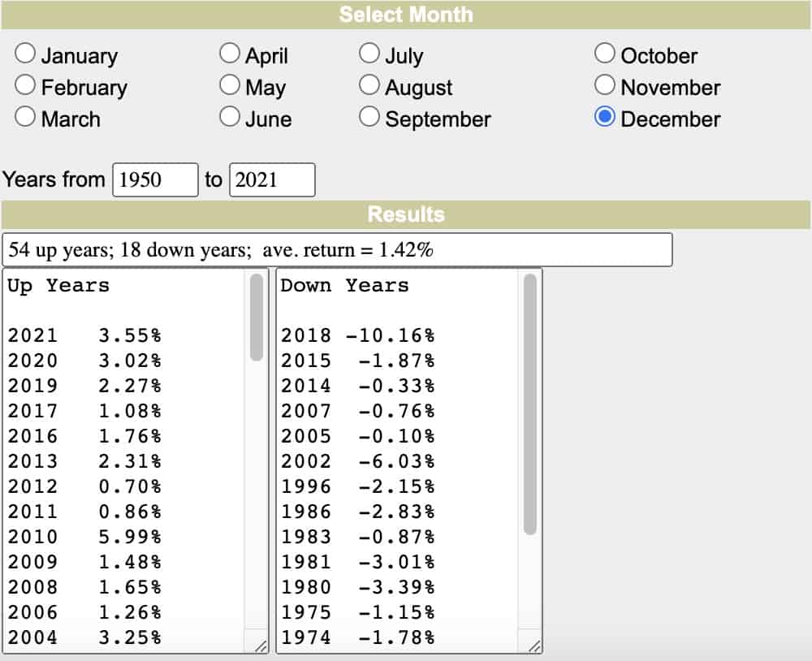
Task: Click the row '2002 -6.03%'
Action: pyautogui.click(x=358, y=461)
